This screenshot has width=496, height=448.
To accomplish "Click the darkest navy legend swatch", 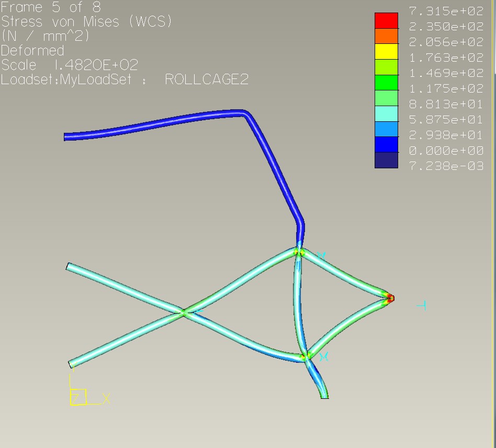I will coord(386,160).
